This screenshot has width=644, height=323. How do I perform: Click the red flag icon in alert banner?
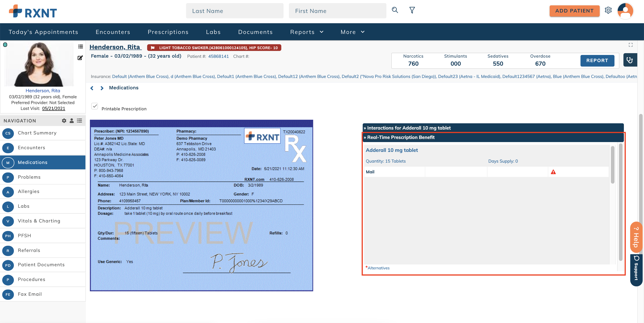tap(153, 48)
